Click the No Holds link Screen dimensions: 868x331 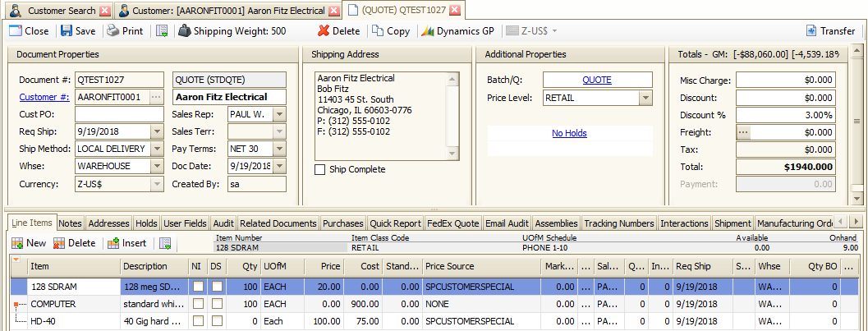(x=568, y=133)
